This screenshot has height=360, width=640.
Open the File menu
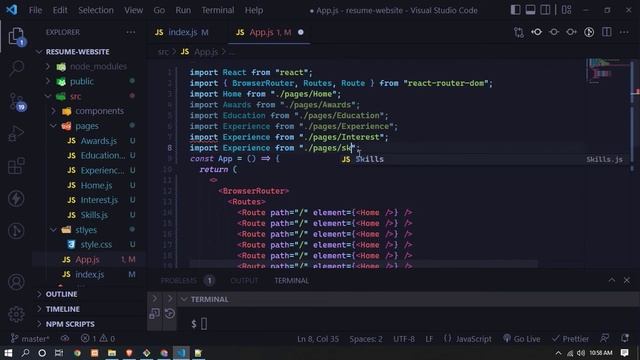(x=35, y=10)
